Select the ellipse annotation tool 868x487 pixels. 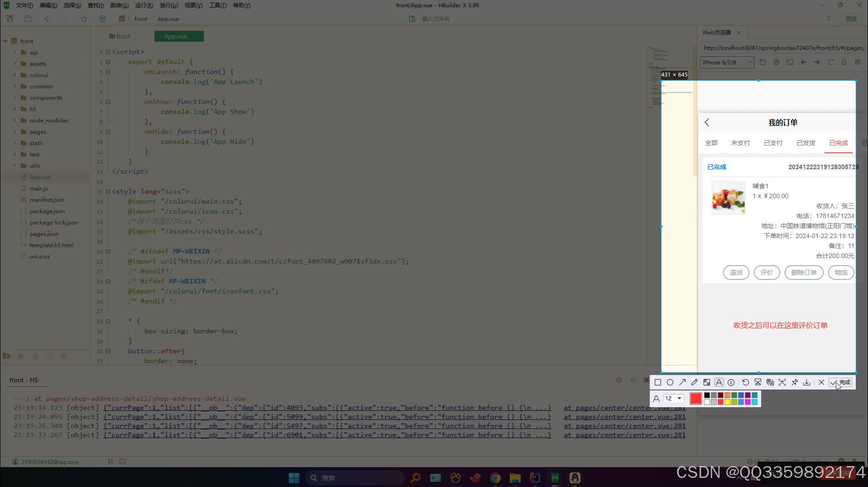[670, 382]
